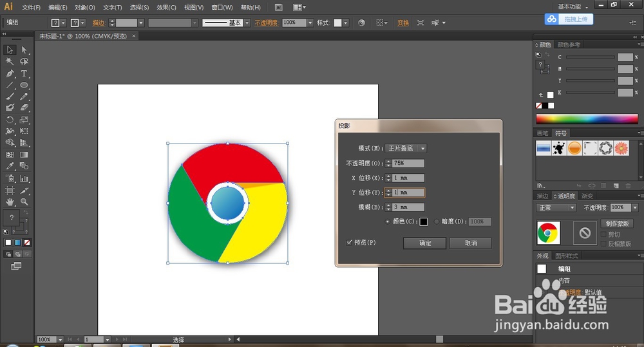Select the Free Transform tool

24,131
